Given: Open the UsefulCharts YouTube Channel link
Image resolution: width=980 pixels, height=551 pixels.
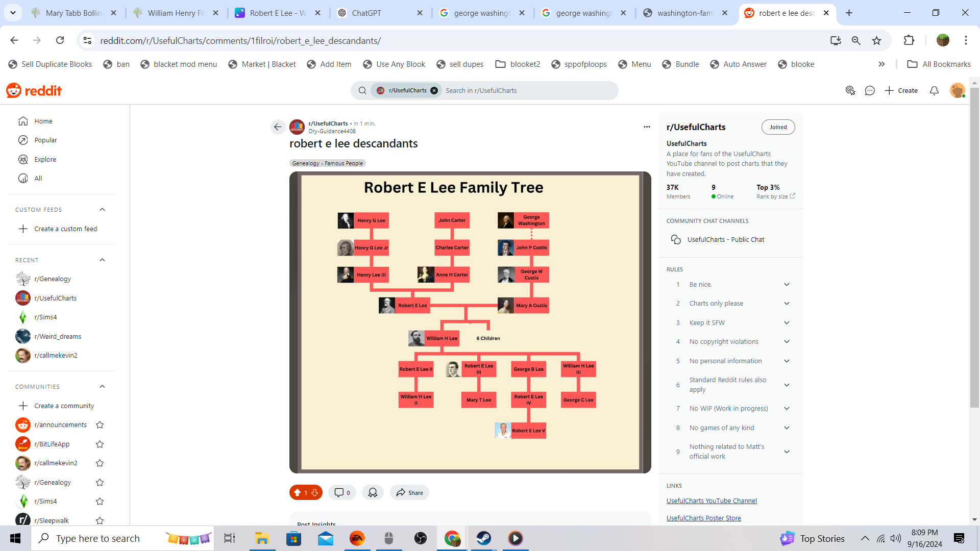Looking at the screenshot, I should 712,501.
